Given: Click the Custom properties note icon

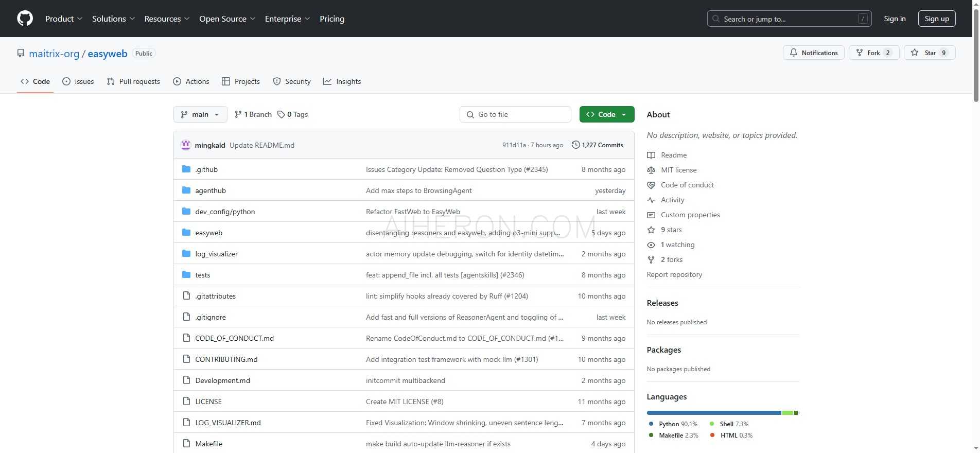Looking at the screenshot, I should tap(651, 215).
